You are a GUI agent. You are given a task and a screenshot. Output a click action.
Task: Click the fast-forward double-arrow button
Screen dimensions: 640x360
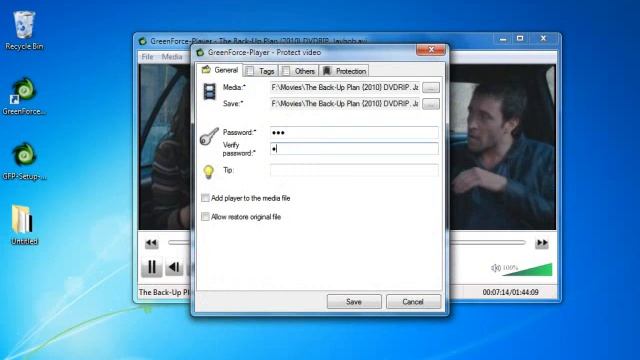(x=542, y=243)
